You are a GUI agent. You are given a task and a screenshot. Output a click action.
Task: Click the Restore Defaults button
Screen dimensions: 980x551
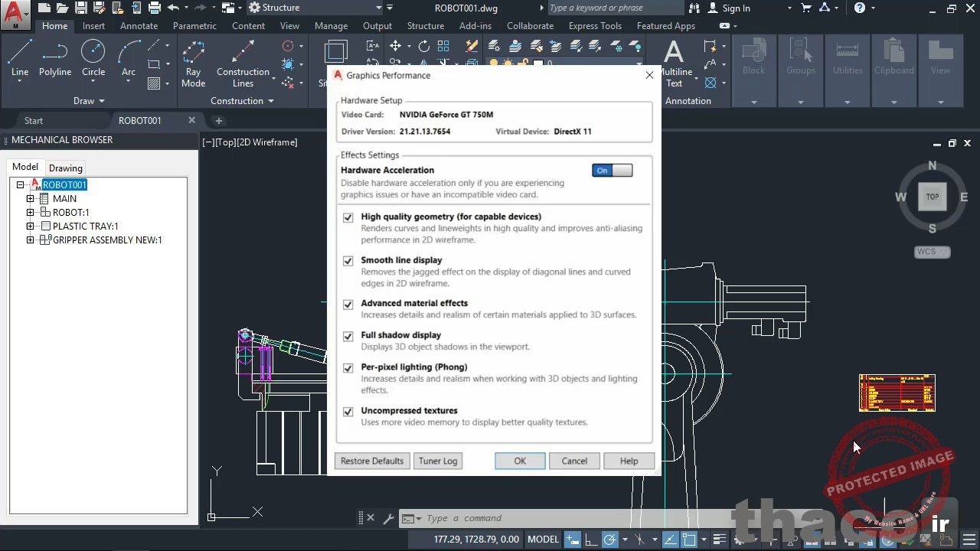372,461
